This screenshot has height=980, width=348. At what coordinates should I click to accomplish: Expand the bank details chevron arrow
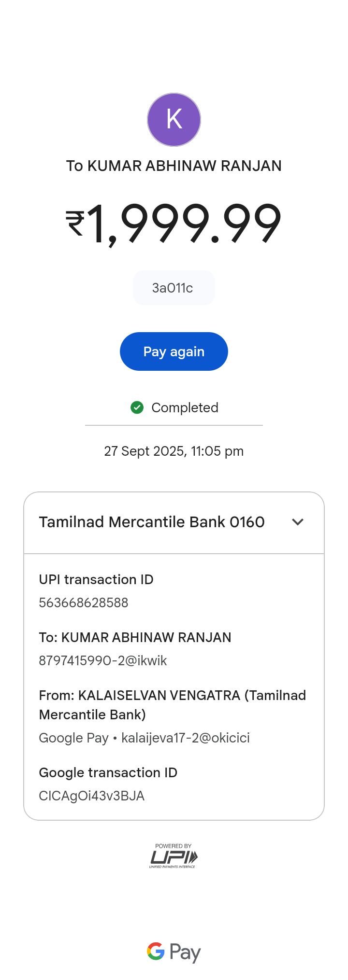tap(298, 522)
